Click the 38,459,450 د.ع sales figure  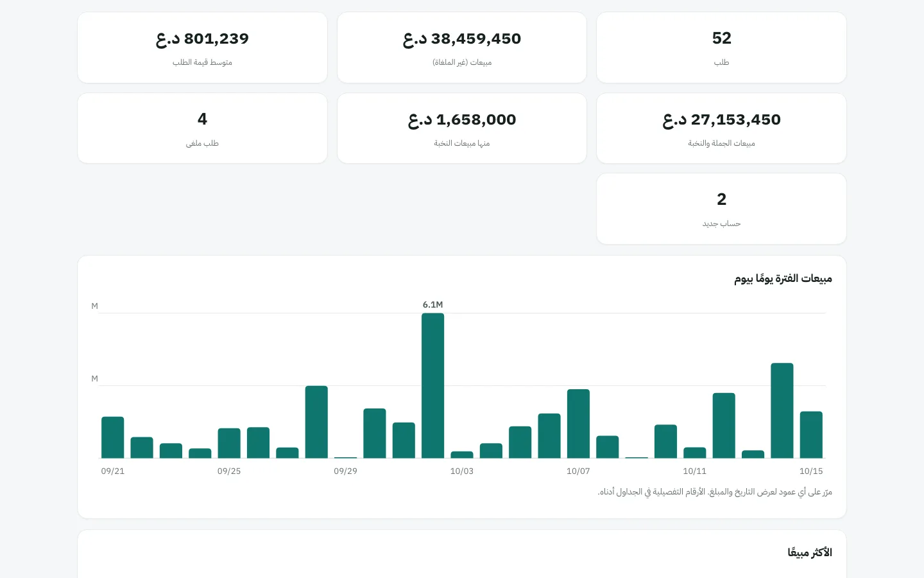[x=462, y=39]
